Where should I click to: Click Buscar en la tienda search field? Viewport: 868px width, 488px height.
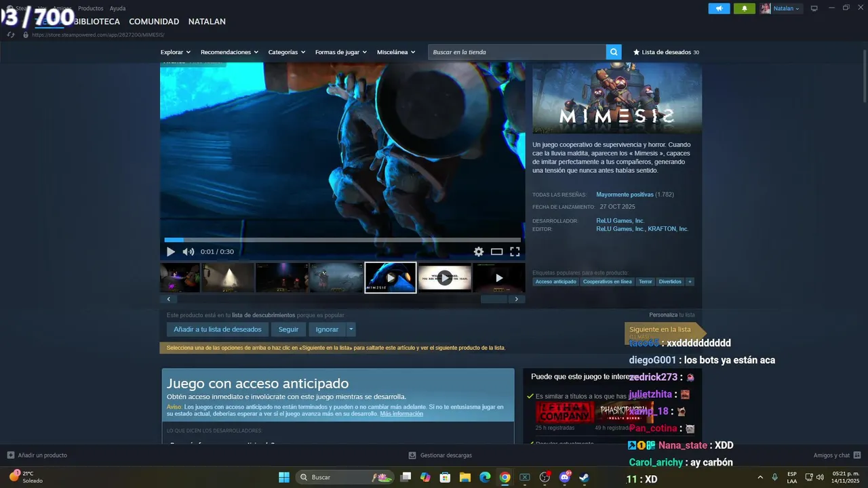tap(517, 52)
